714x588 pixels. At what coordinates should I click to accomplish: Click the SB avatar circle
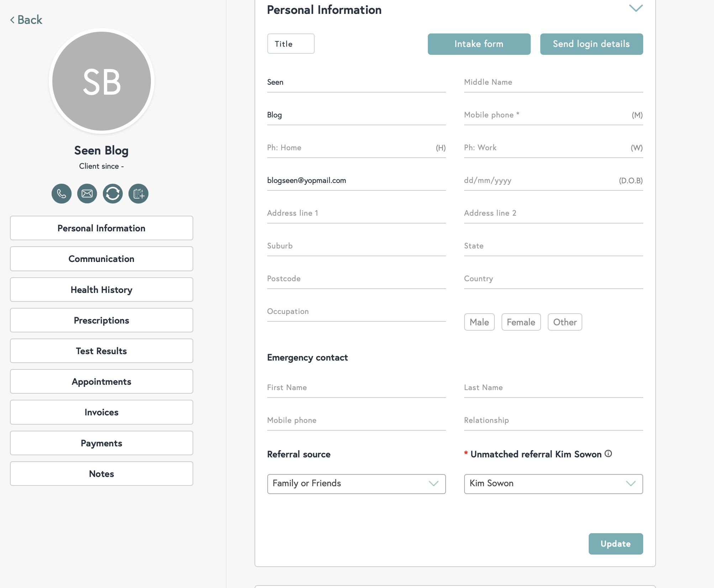(x=101, y=81)
